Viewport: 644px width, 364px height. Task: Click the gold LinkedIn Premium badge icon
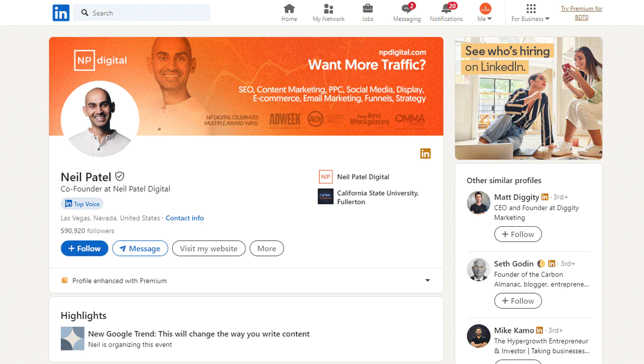tap(426, 153)
